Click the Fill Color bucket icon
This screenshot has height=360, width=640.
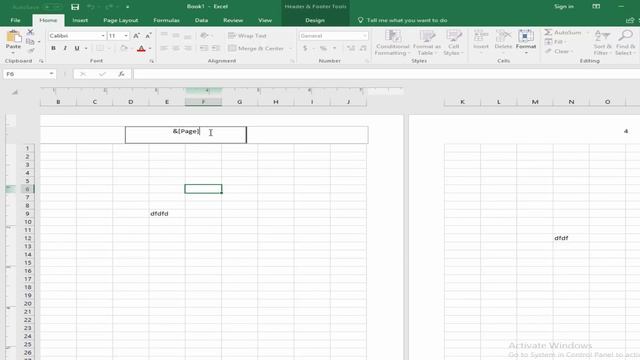click(x=124, y=48)
